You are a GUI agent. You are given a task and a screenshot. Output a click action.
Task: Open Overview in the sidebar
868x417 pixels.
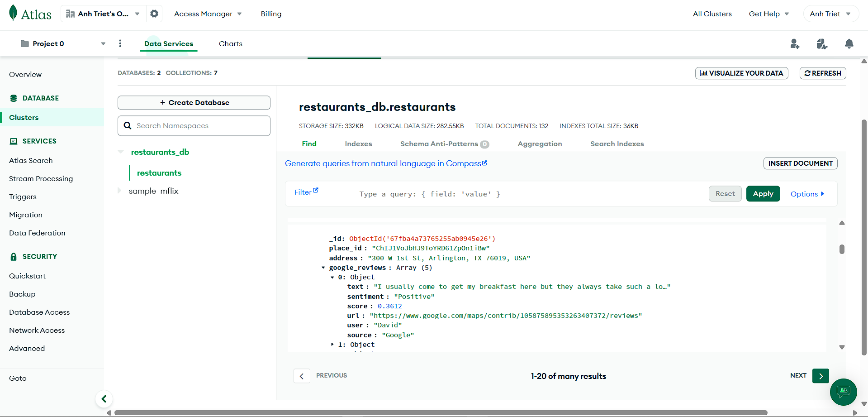point(25,75)
